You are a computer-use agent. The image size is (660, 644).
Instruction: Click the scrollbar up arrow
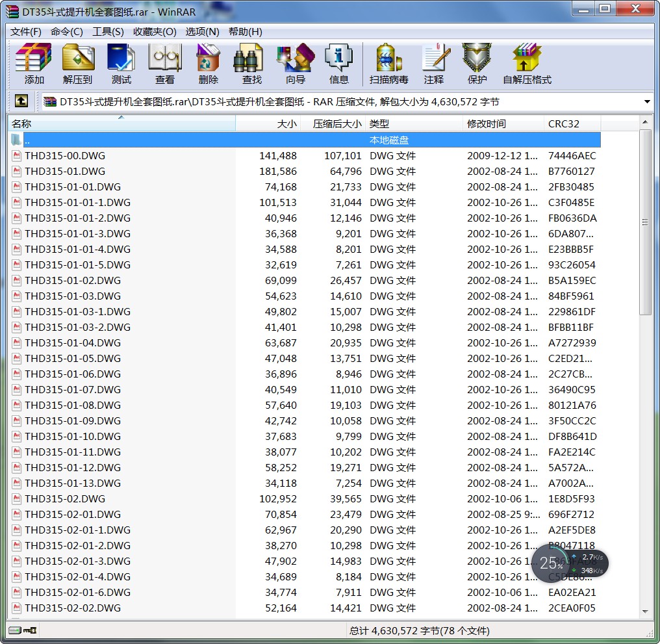(x=645, y=122)
